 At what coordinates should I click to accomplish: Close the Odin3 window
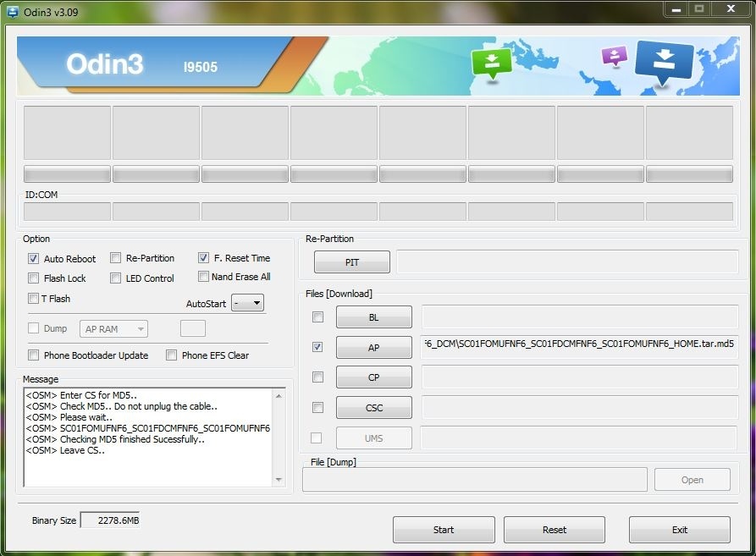click(731, 9)
